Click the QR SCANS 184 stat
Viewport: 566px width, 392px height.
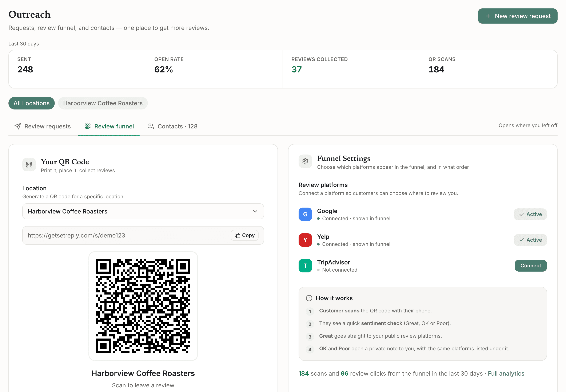point(488,69)
